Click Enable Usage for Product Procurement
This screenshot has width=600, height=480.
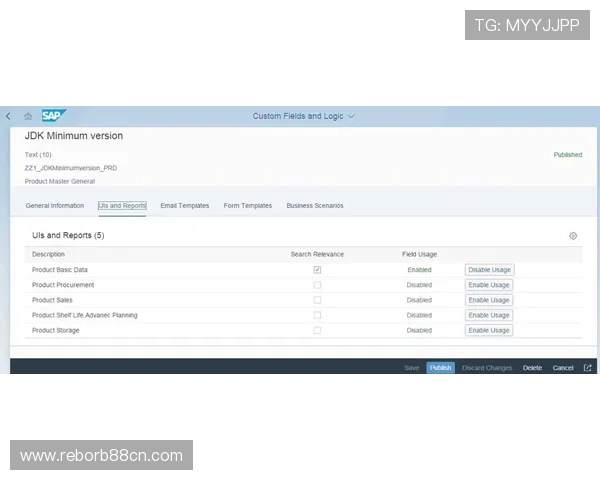click(489, 285)
